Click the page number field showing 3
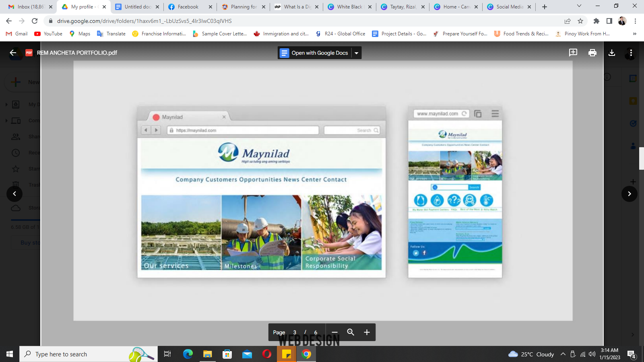This screenshot has height=362, width=644. 295,332
